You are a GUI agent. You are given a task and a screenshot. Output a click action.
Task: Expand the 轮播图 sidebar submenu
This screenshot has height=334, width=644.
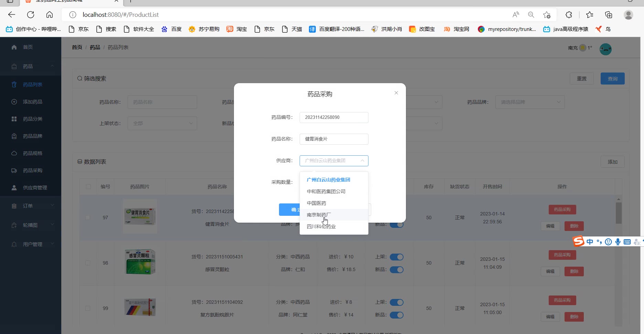(31, 225)
